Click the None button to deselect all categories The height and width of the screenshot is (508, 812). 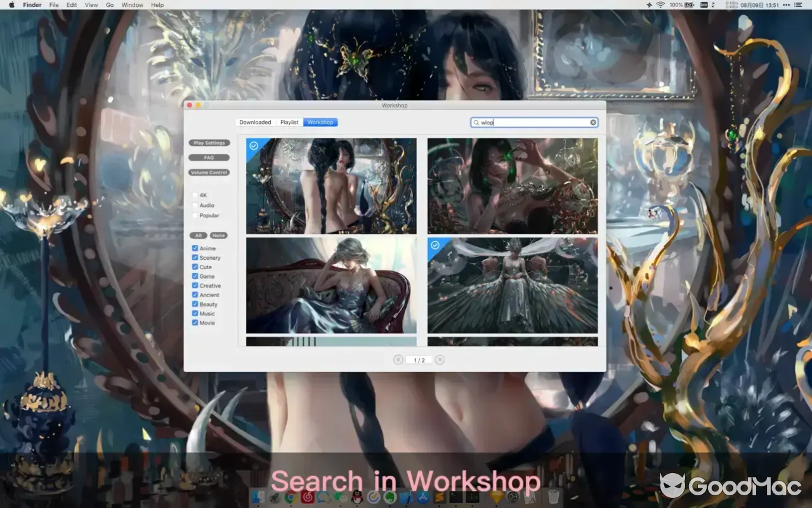pyautogui.click(x=218, y=235)
